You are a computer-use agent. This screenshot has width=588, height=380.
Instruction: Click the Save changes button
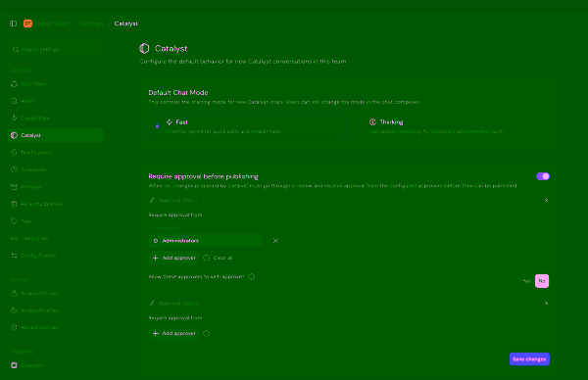tap(529, 359)
